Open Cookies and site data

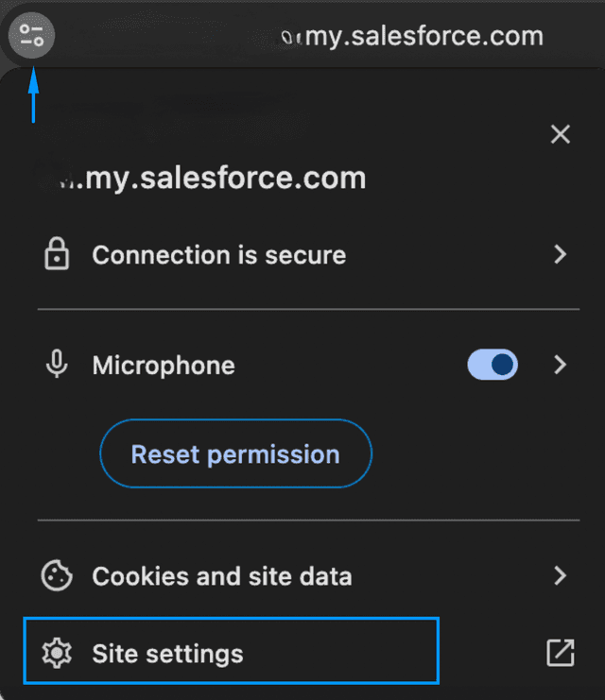coord(221,576)
